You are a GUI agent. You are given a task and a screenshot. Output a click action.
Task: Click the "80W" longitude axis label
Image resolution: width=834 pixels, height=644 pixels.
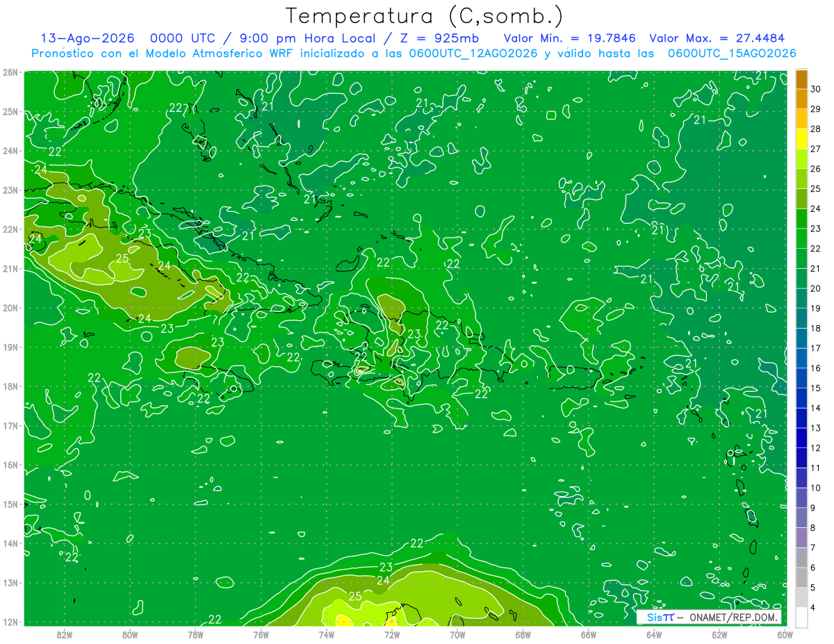pyautogui.click(x=129, y=634)
